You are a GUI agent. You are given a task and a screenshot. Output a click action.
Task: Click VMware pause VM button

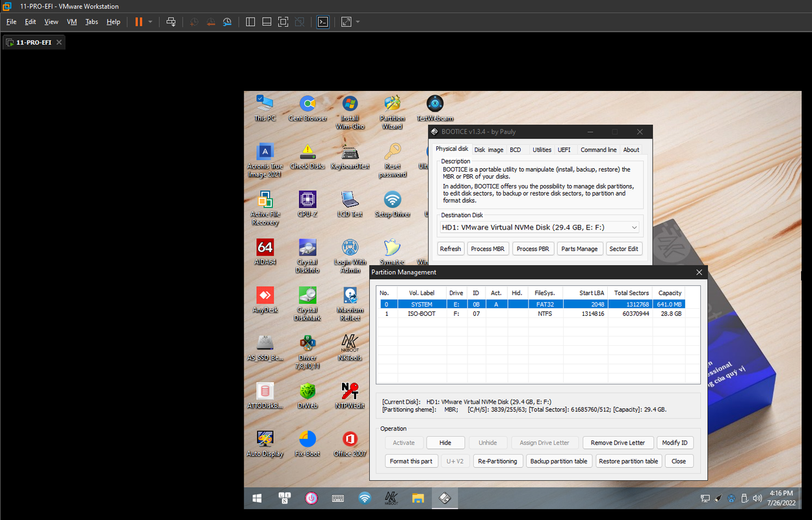click(138, 21)
